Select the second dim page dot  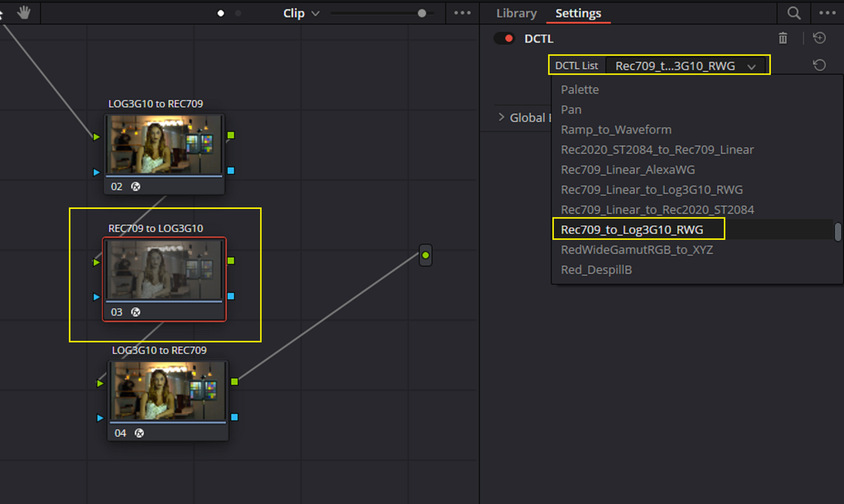[238, 13]
